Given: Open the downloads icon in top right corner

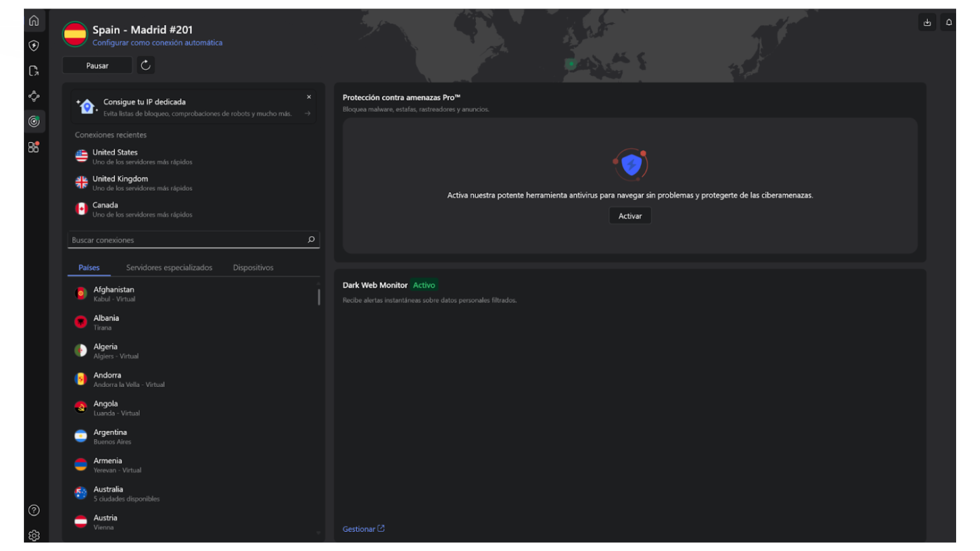Looking at the screenshot, I should 927,22.
